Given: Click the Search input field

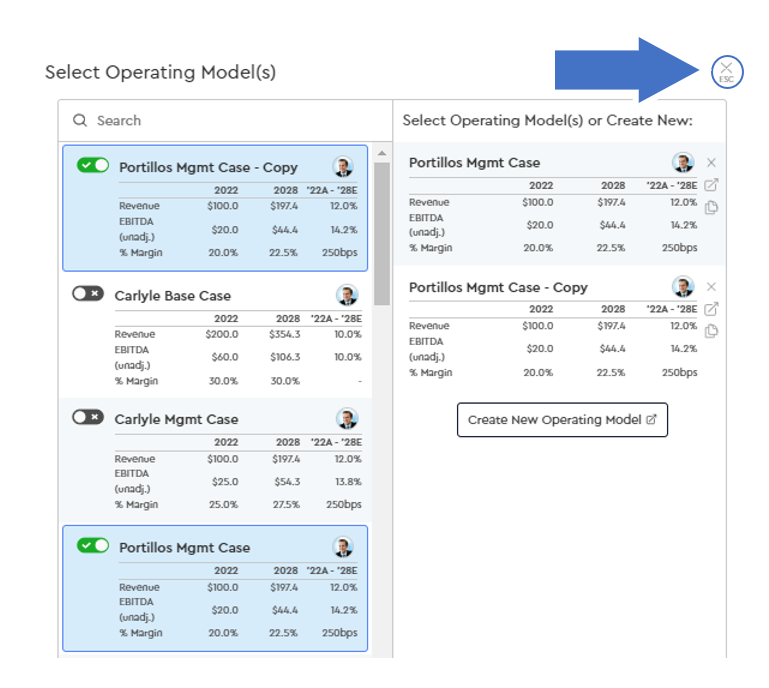Looking at the screenshot, I should 226,121.
